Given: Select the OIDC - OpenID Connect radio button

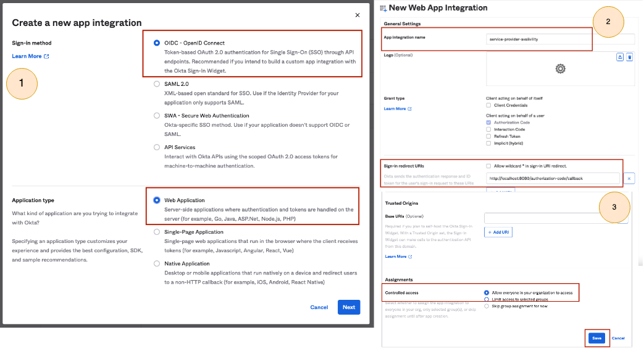Looking at the screenshot, I should pos(157,43).
